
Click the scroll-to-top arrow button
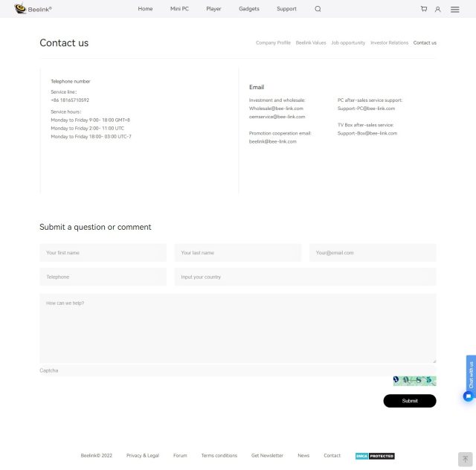(x=465, y=459)
